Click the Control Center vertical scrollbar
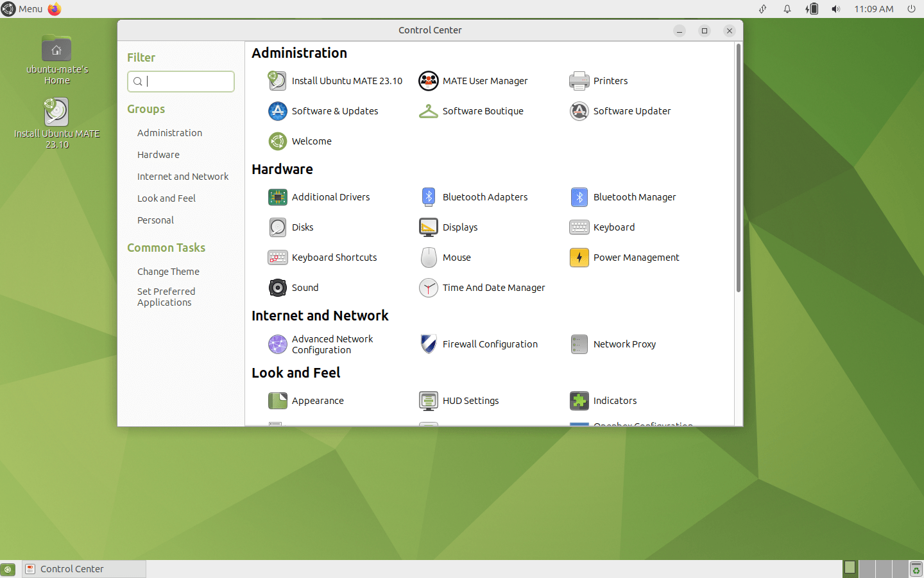924x578 pixels. [x=739, y=167]
